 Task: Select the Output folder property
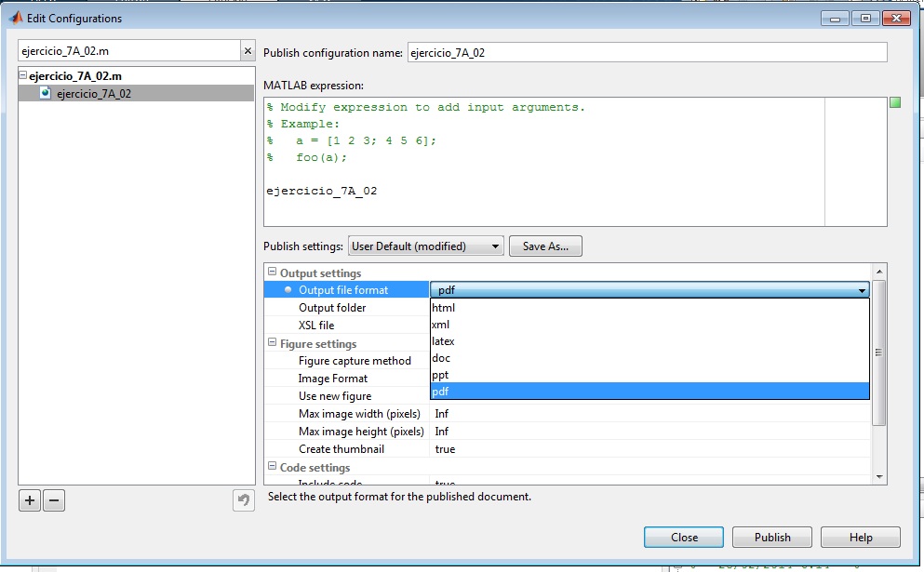(332, 308)
